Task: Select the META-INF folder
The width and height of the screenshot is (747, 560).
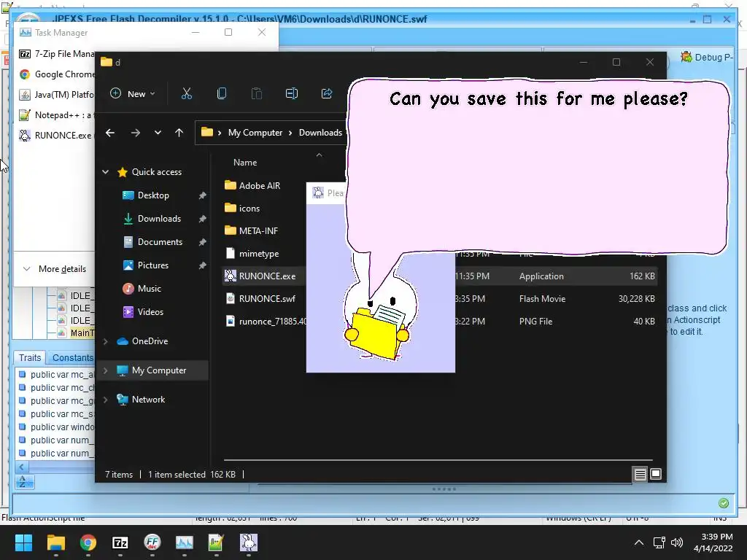Action: 258,231
